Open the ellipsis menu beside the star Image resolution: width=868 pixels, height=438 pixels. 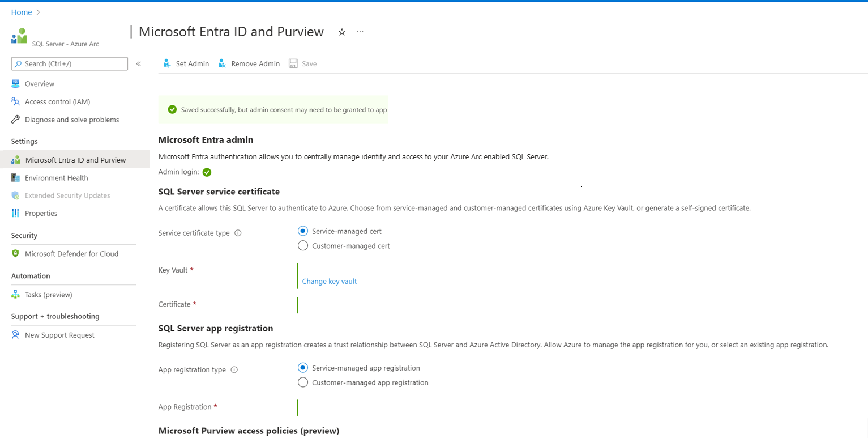[x=360, y=32]
